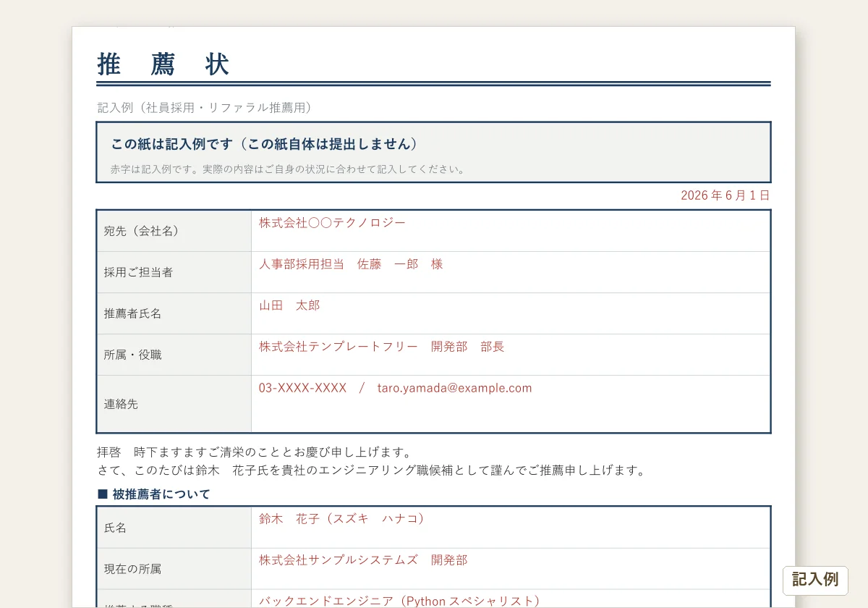Click the note starting 赤字は記入例です
This screenshot has height=608, width=868.
click(x=288, y=170)
